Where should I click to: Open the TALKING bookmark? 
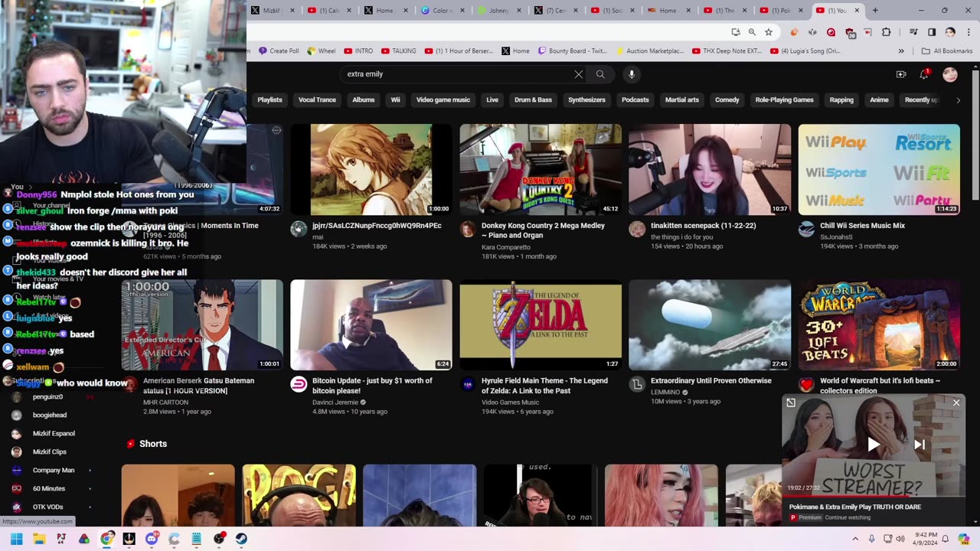point(398,51)
